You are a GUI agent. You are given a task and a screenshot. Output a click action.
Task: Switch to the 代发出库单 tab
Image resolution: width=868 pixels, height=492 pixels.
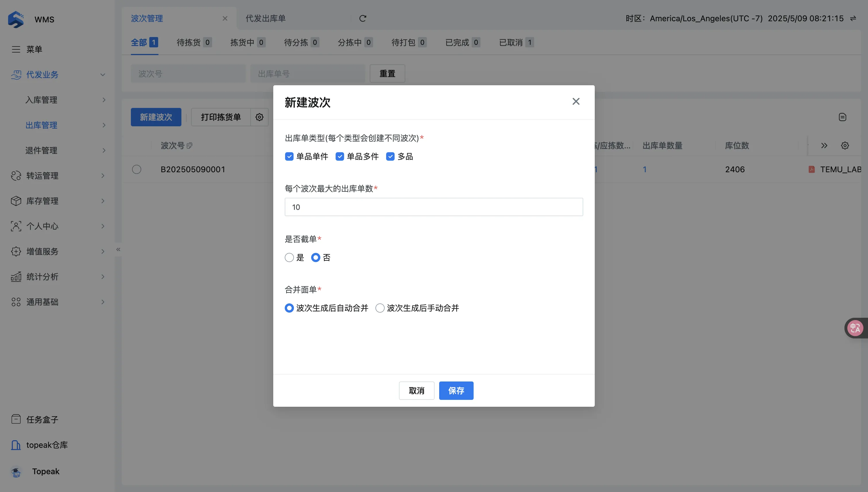pyautogui.click(x=266, y=18)
